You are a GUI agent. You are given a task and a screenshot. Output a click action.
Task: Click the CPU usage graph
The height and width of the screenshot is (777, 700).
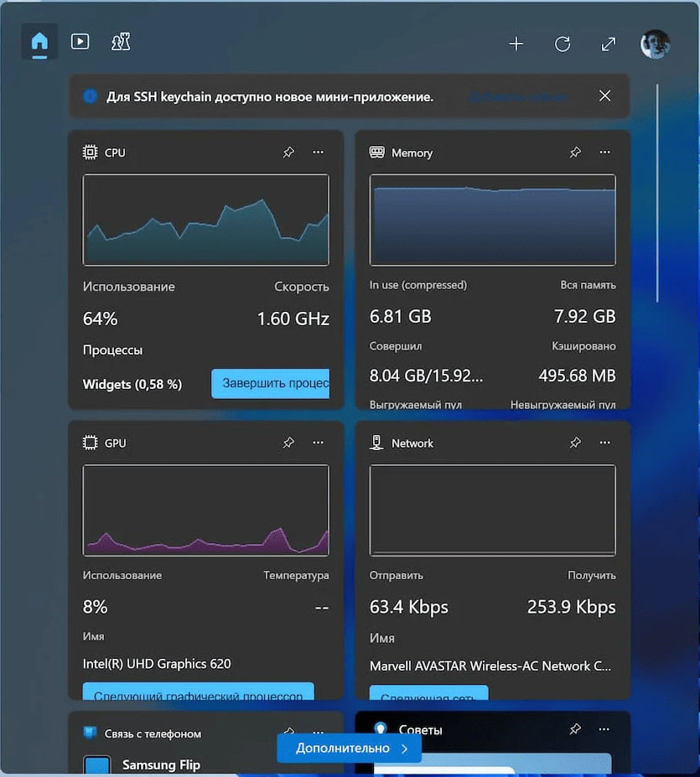coord(205,220)
